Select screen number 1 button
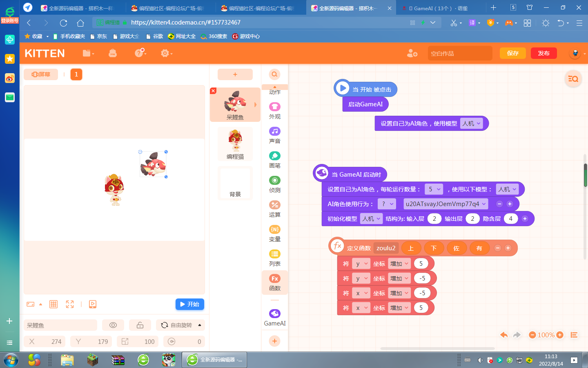 pos(76,74)
